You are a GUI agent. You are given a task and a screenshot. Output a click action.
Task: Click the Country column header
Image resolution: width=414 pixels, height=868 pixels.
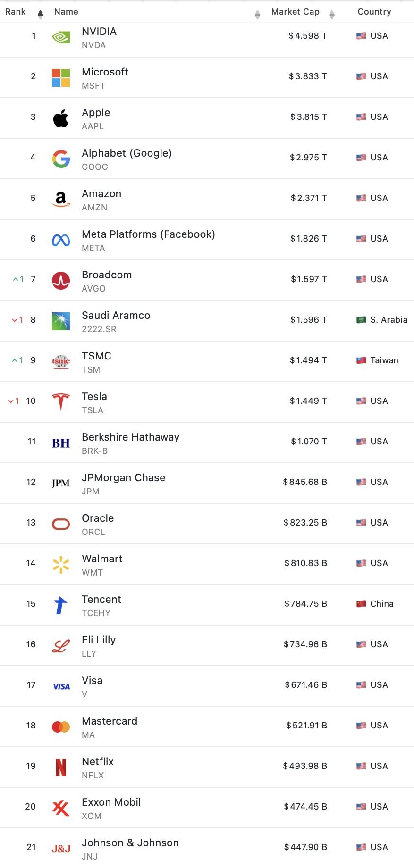[x=374, y=12]
